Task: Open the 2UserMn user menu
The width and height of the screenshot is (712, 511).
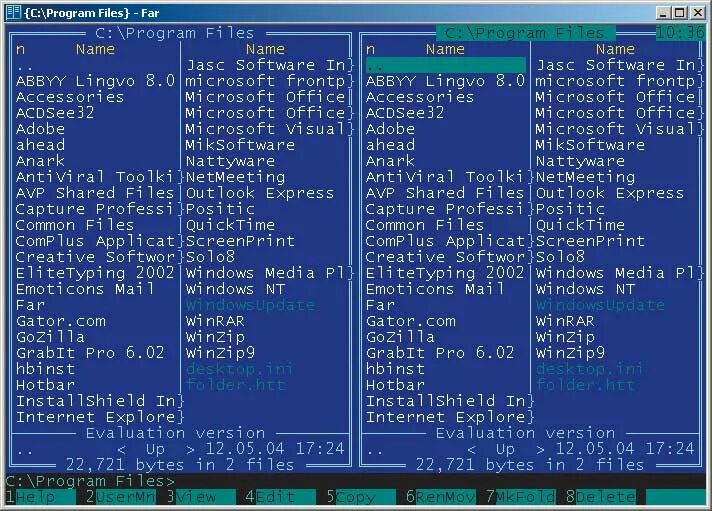Action: pyautogui.click(x=120, y=497)
